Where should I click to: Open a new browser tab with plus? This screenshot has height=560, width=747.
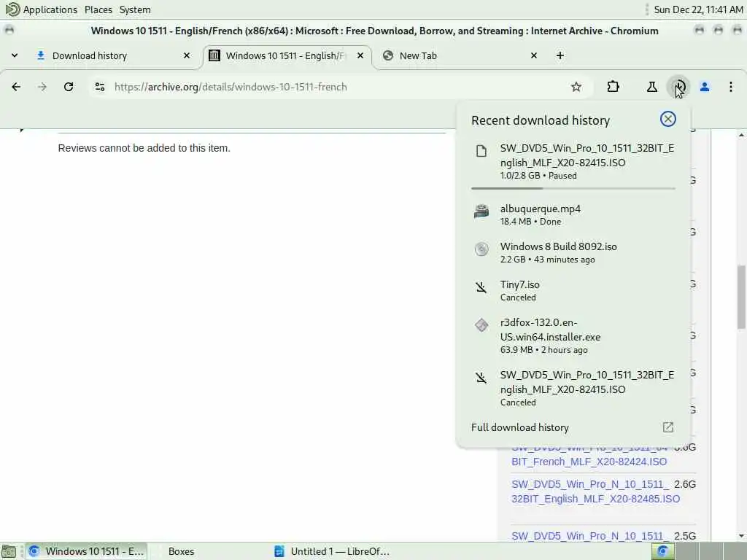click(x=560, y=55)
